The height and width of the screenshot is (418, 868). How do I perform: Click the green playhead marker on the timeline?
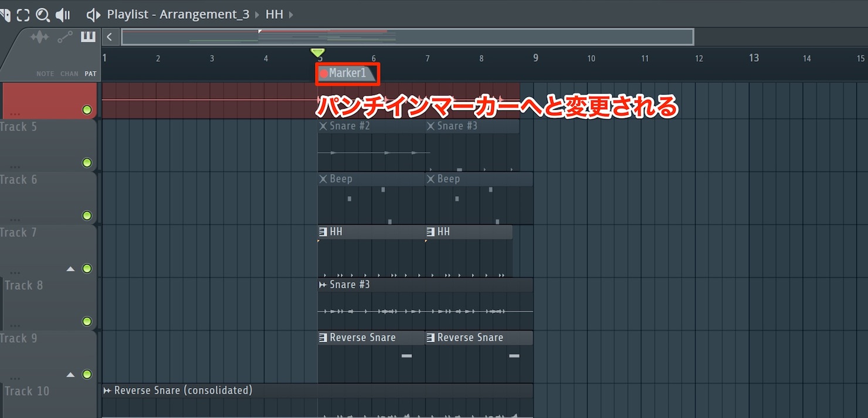tap(317, 53)
